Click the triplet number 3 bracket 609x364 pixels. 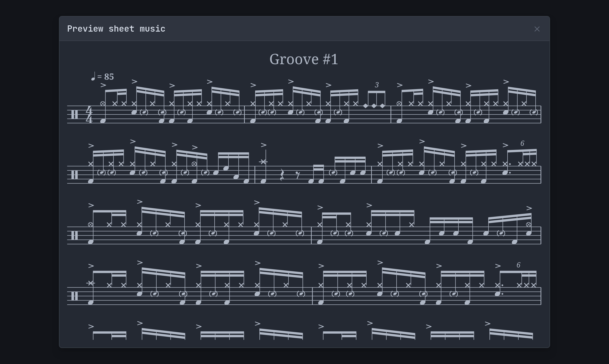[x=377, y=85]
